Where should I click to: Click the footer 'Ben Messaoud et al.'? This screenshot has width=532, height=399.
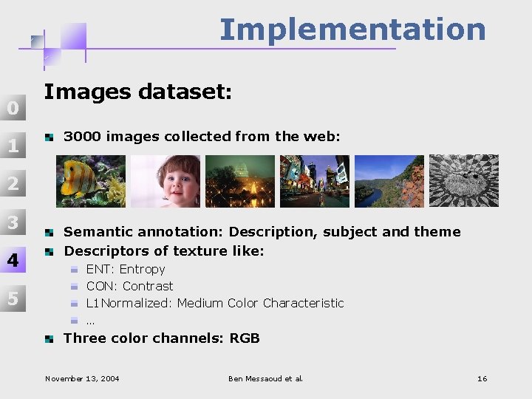265,378
